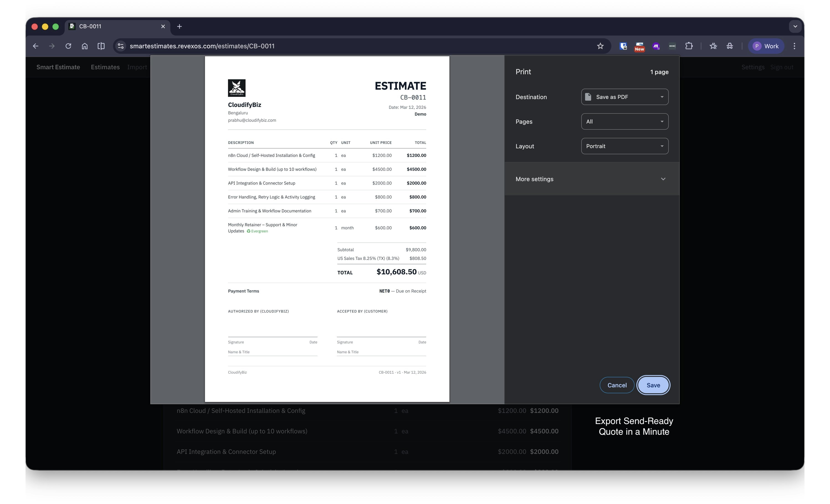Change the Layout Portrait dropdown
Viewport: 830px width, 504px height.
pos(625,146)
